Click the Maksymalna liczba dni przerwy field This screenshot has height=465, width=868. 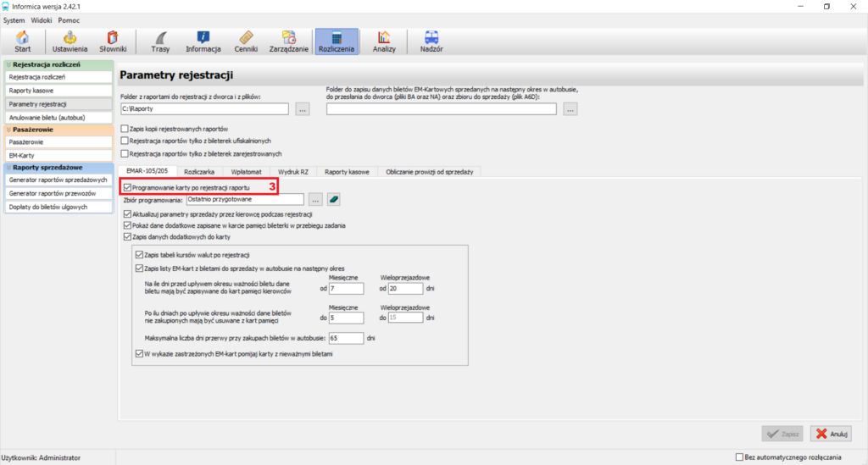pyautogui.click(x=346, y=338)
